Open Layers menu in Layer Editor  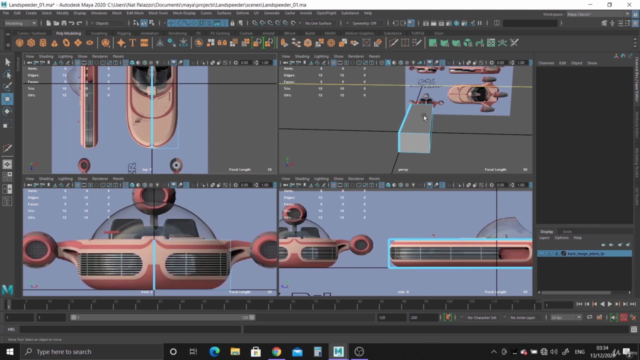pos(544,238)
